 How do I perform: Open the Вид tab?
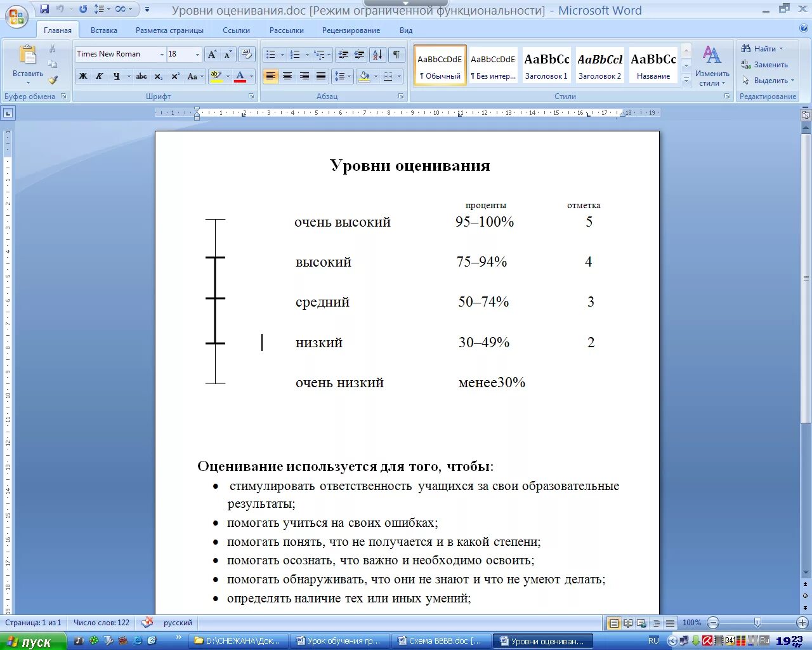click(x=406, y=30)
